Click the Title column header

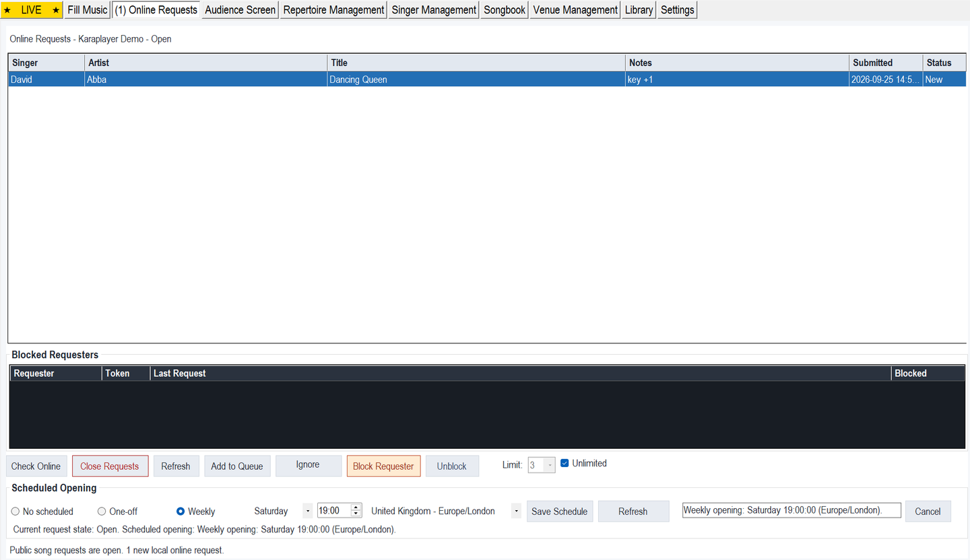pyautogui.click(x=476, y=63)
